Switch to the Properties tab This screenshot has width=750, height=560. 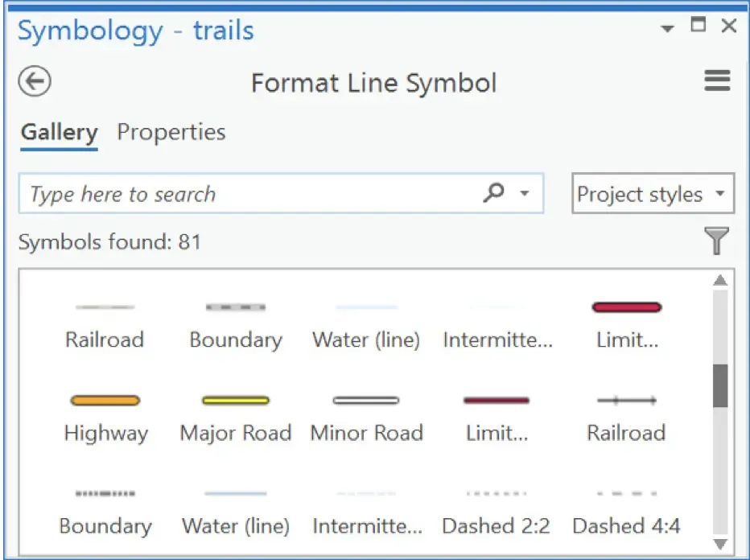point(171,132)
